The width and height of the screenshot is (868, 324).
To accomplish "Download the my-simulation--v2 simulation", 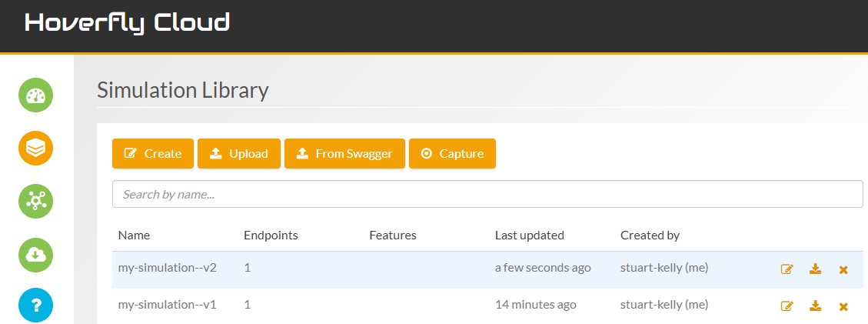I will pos(815,269).
